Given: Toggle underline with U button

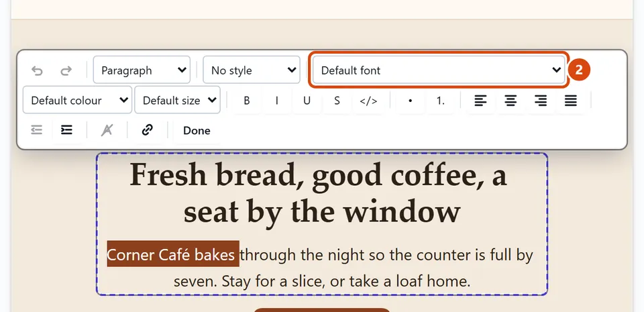Looking at the screenshot, I should [307, 101].
